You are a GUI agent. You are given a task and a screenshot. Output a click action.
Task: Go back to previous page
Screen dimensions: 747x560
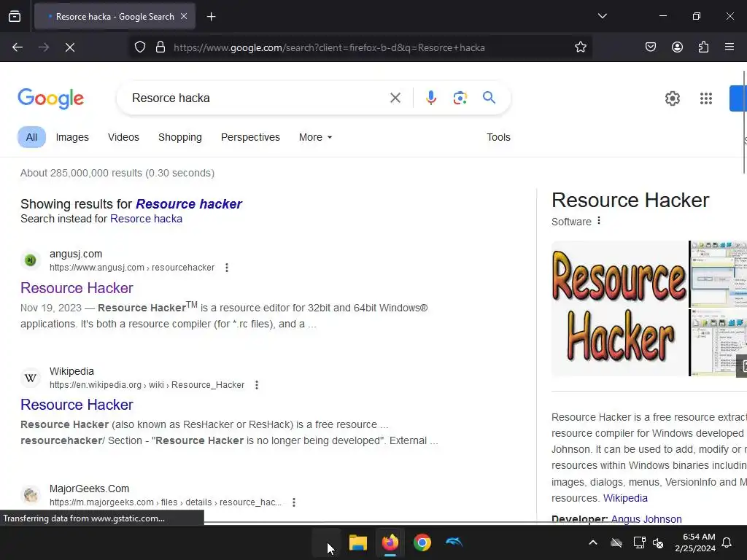(18, 47)
